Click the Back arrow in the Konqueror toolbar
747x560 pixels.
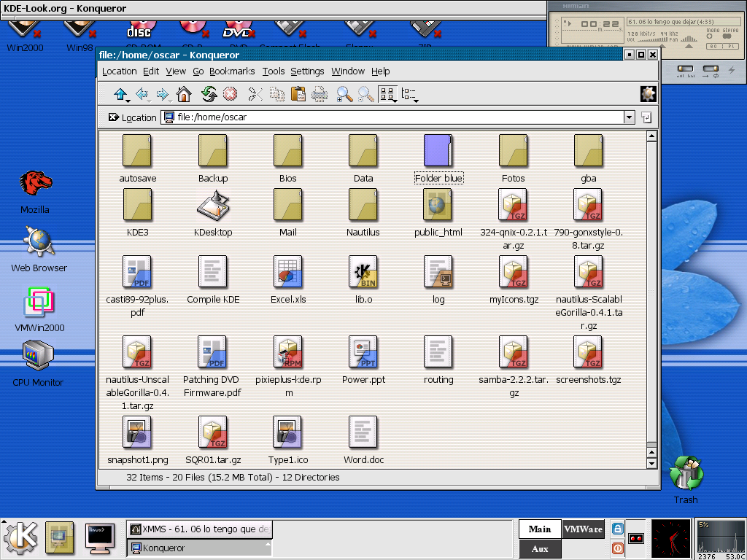142,94
